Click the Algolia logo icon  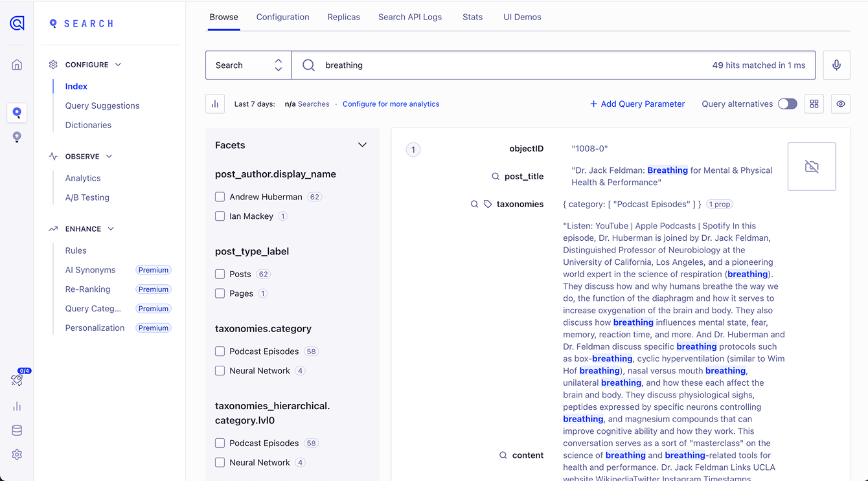point(17,23)
